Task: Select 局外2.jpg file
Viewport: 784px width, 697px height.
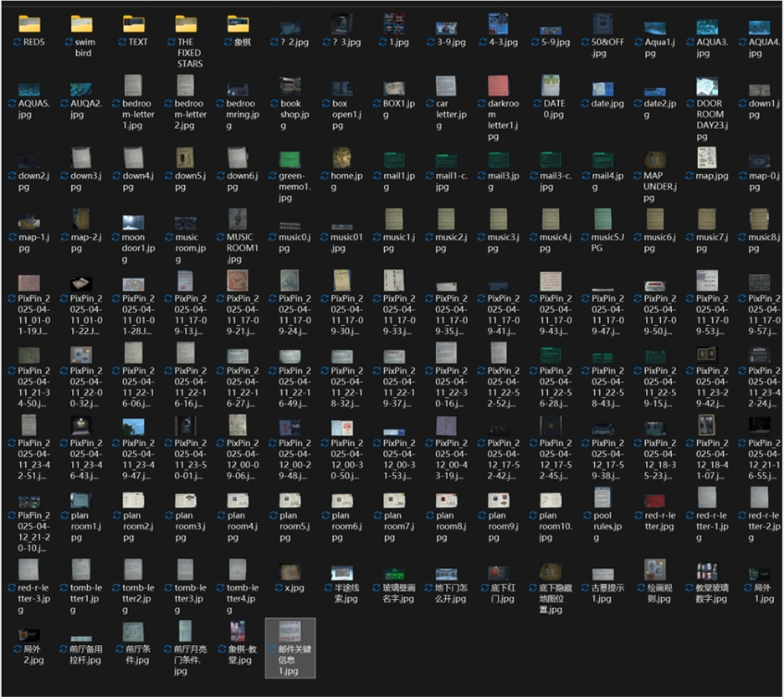Action: 29,644
